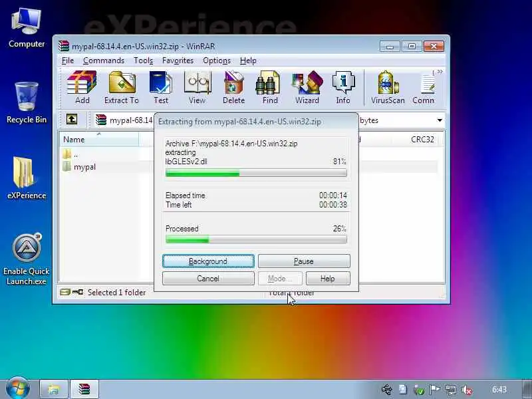Click the Info toolbar icon

[x=343, y=87]
